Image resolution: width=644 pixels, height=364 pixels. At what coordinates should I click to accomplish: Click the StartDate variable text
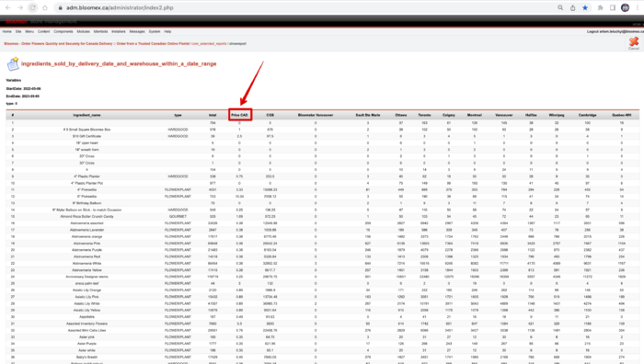23,88
